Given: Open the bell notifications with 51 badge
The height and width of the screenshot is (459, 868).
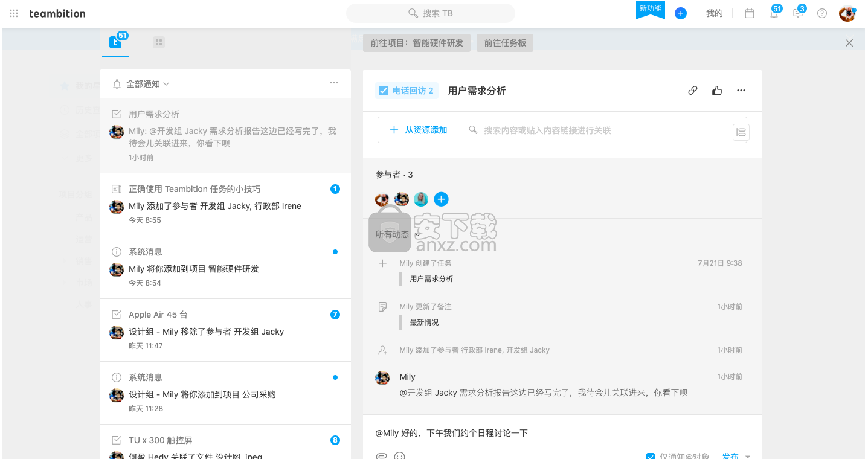Looking at the screenshot, I should point(774,13).
